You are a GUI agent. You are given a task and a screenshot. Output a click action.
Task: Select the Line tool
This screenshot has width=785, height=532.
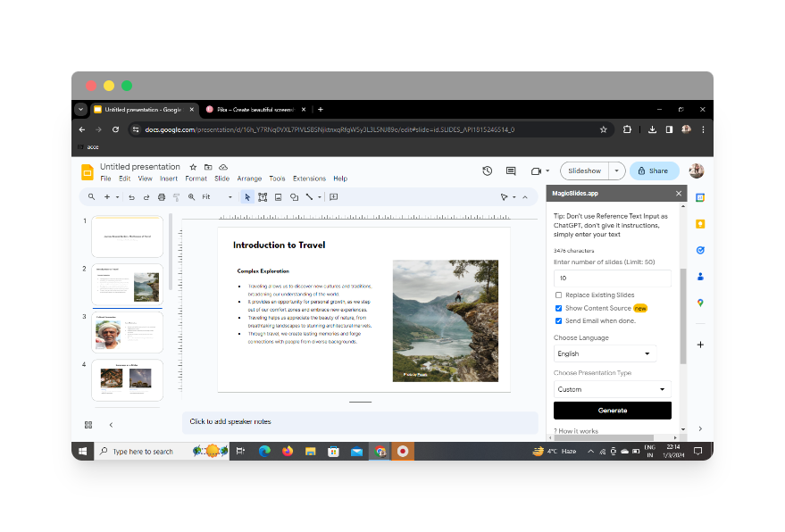[309, 197]
